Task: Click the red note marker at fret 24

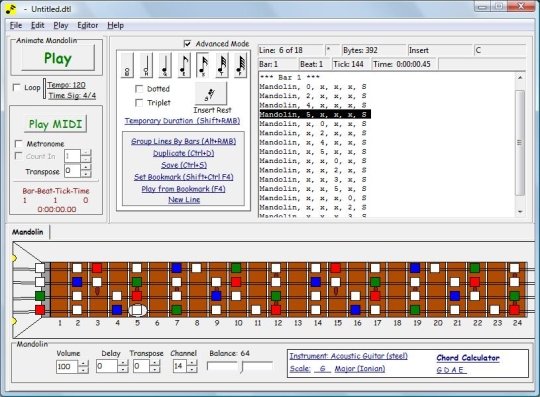Action: click(x=515, y=310)
